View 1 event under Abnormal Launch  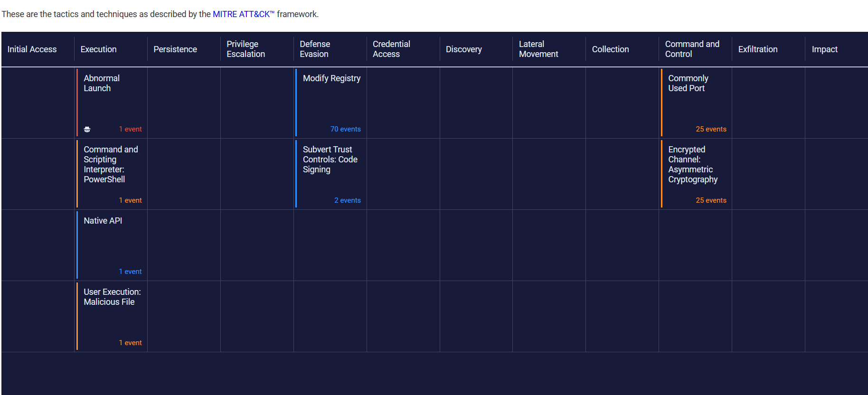pyautogui.click(x=131, y=129)
